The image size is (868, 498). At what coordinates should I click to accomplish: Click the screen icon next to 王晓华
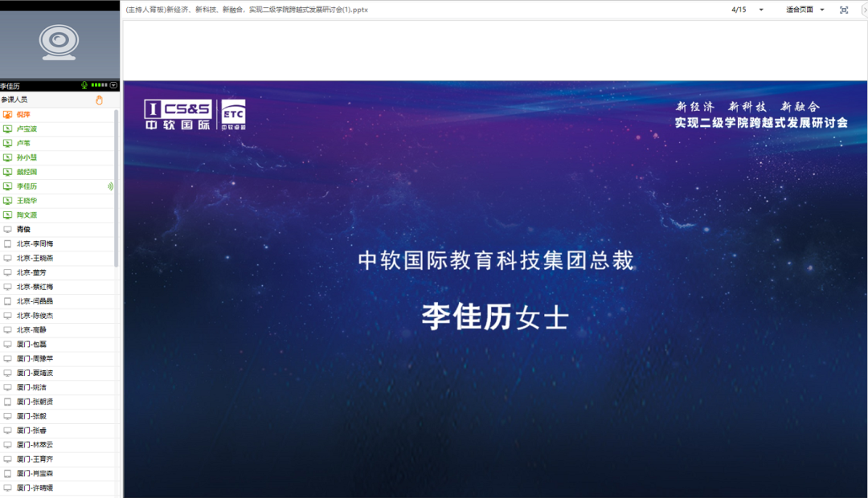pos(8,201)
